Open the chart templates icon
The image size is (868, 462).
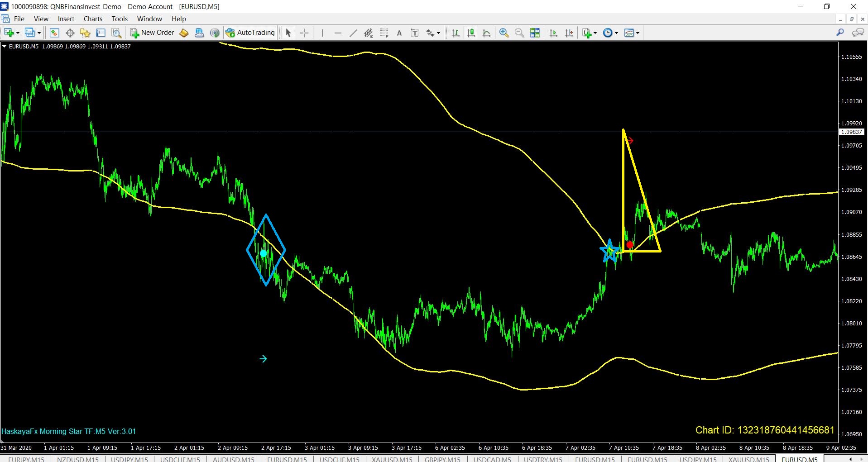pos(629,33)
